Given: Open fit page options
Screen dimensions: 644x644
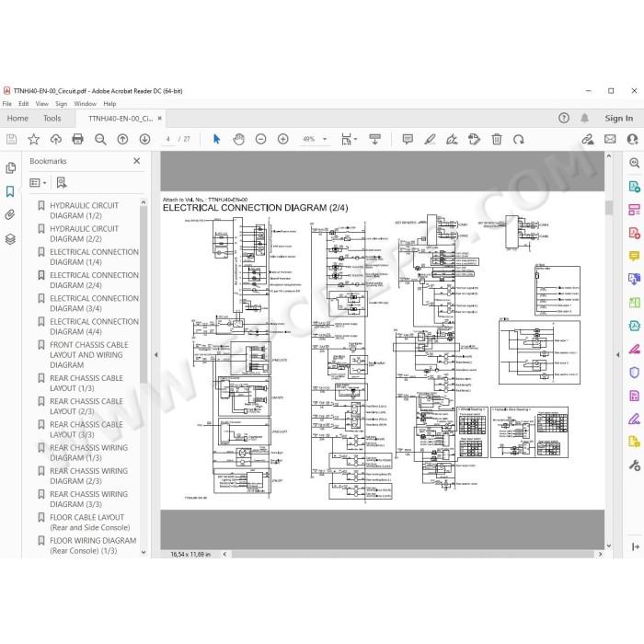Looking at the screenshot, I should [349, 140].
